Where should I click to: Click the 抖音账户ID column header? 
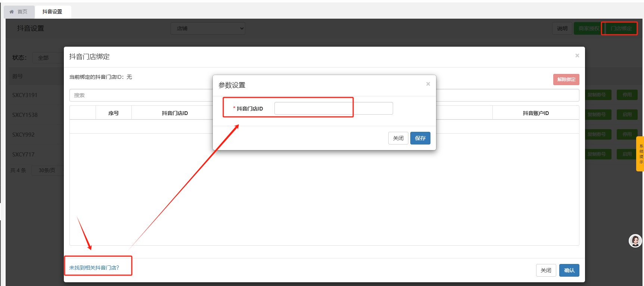(x=536, y=113)
